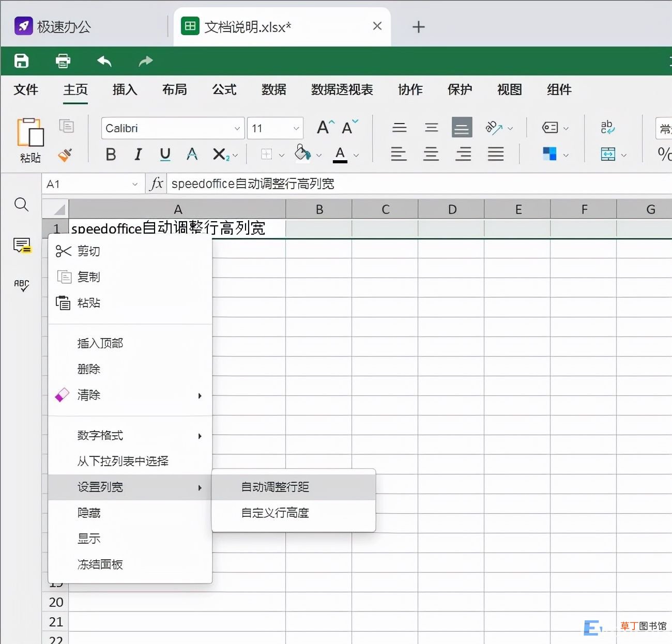Click the fx insert function button
This screenshot has height=644, width=672.
click(156, 183)
